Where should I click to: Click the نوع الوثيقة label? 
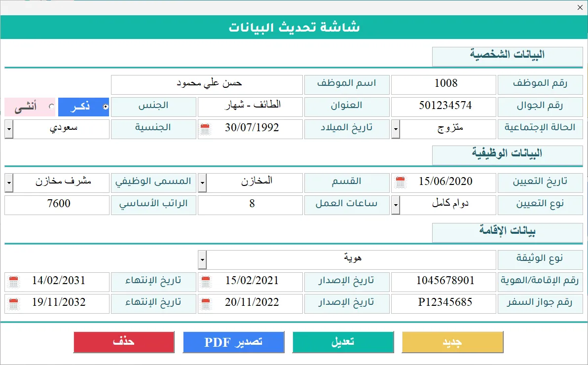540,259
